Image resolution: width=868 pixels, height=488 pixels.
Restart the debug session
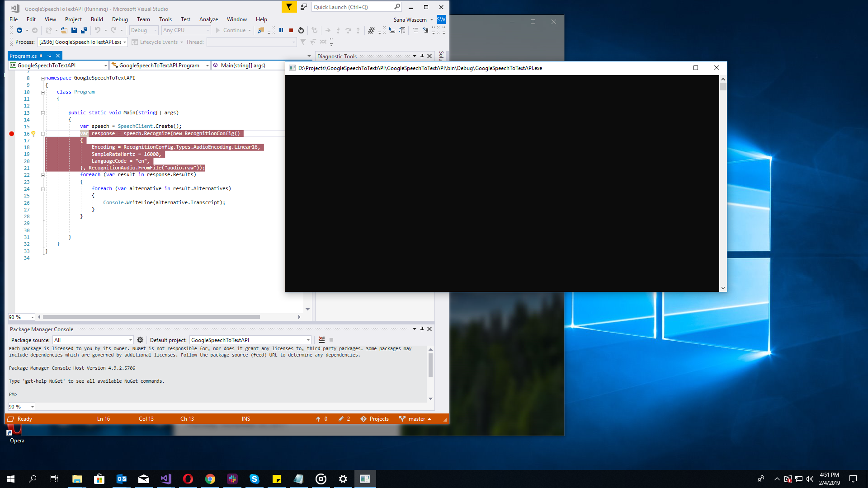pyautogui.click(x=301, y=30)
